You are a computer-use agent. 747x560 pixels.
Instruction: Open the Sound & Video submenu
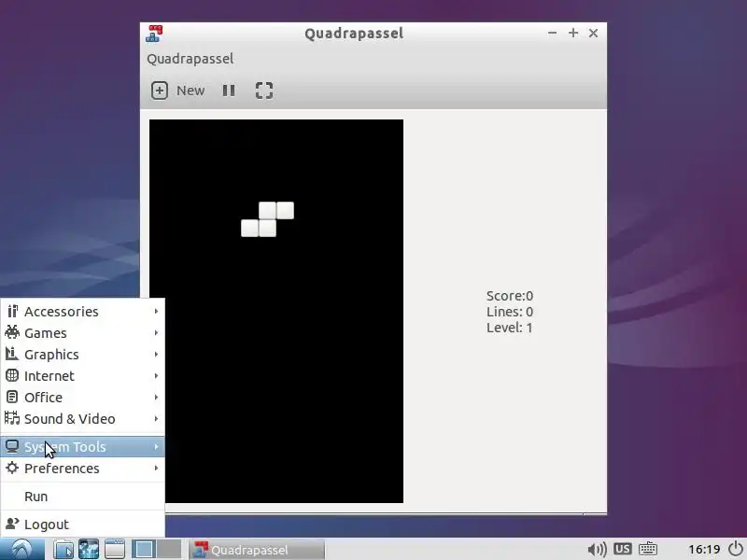[x=82, y=418]
